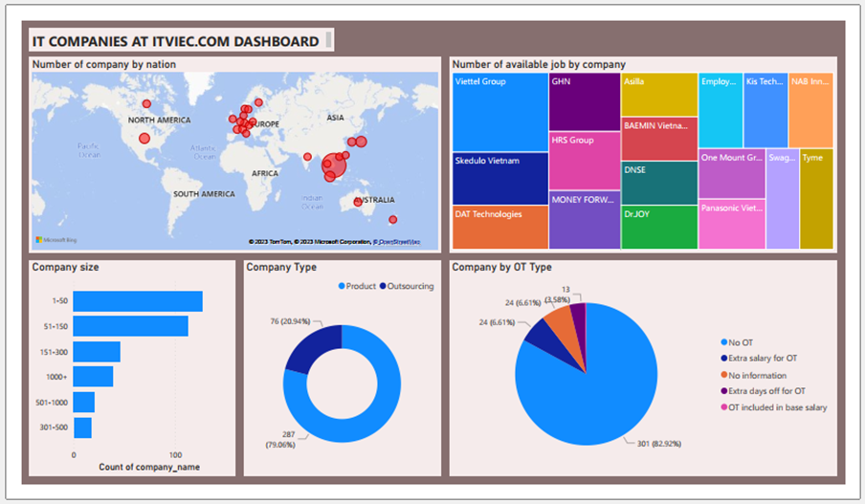The height and width of the screenshot is (504, 865).
Task: Select the 51-150 bar in Company size
Action: (131, 326)
